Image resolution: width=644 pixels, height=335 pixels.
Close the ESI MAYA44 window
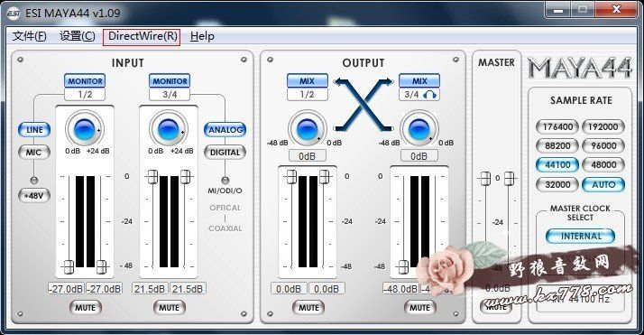[x=616, y=10]
